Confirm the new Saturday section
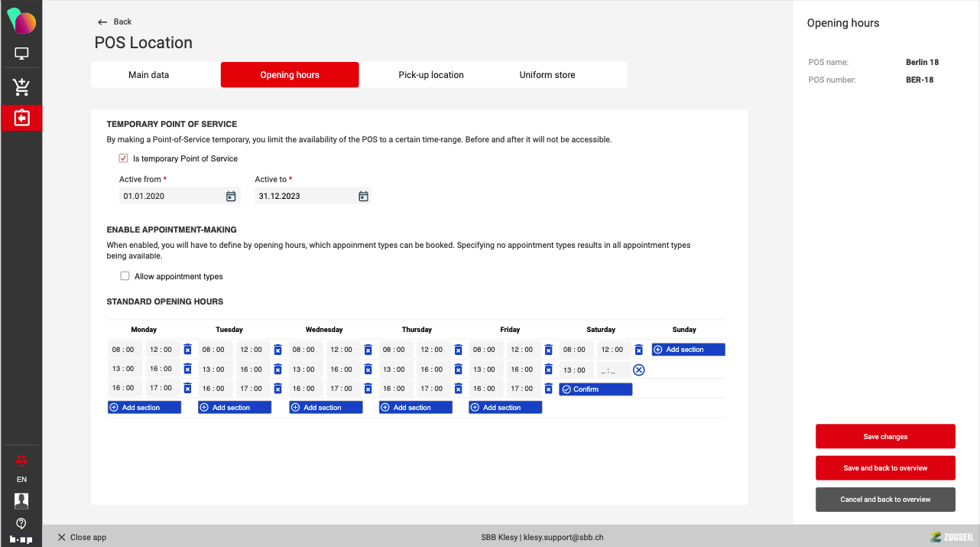980x547 pixels. 595,389
